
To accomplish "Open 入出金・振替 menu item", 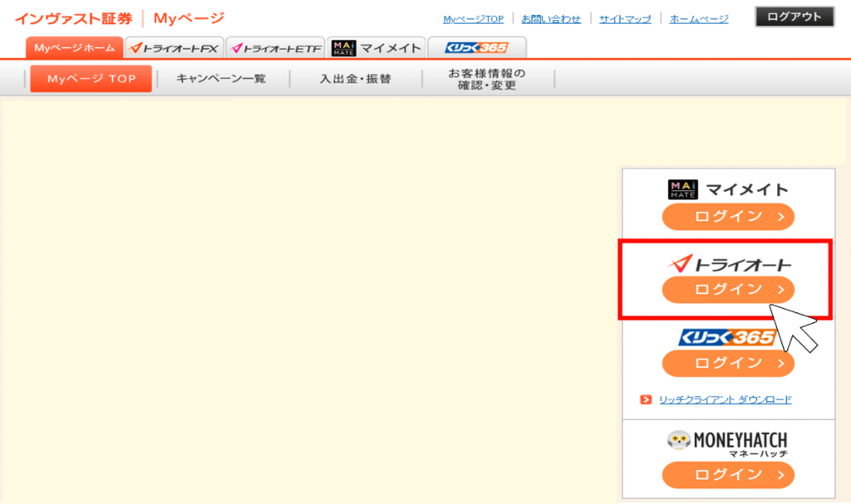I will (356, 79).
